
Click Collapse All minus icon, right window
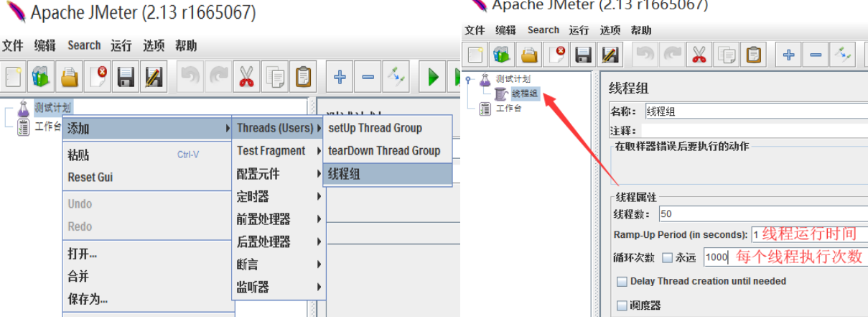tap(816, 55)
